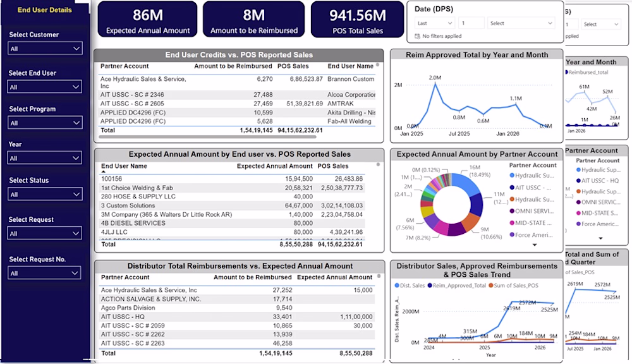The image size is (632, 364).
Task: Click vertical scroll handle of Distributor Reimbursements table
Action: 379,276
